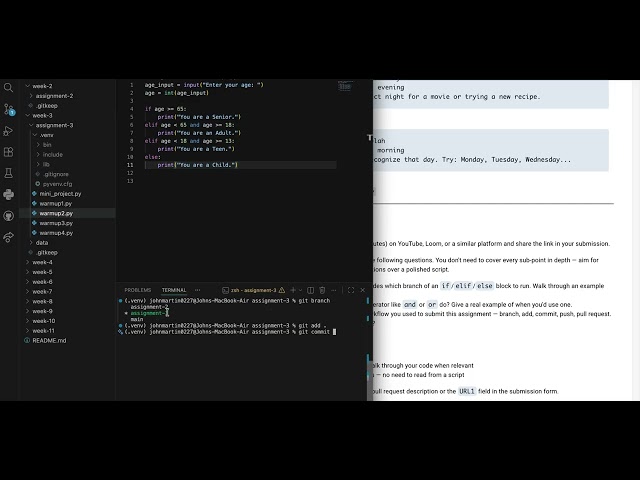Viewport: 640px width, 480px height.
Task: Select warmup2.py in the explorer
Action: pyautogui.click(x=69, y=213)
